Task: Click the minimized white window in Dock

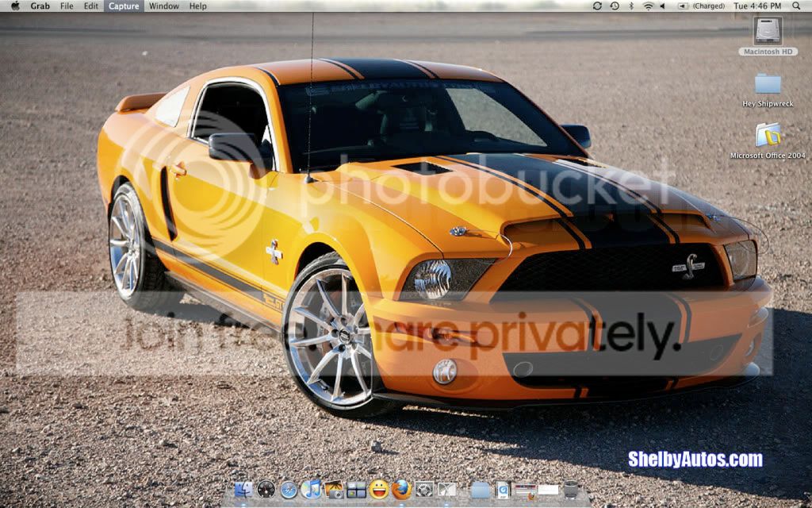Action: tap(548, 489)
